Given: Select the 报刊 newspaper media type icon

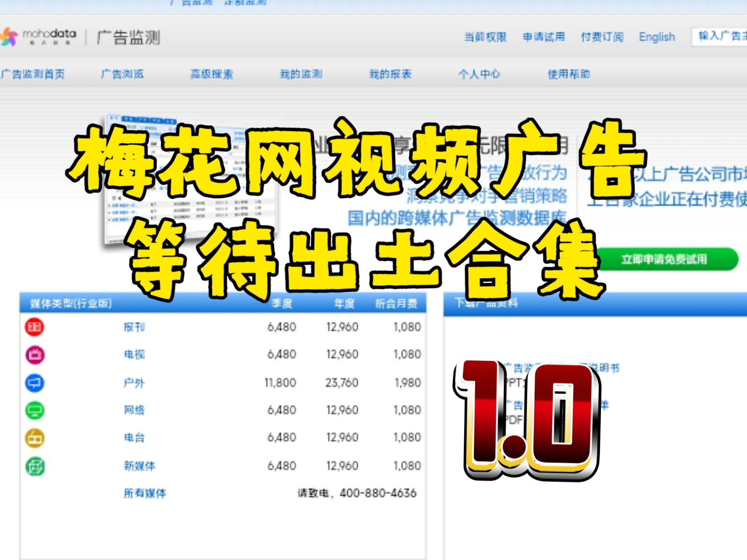Looking at the screenshot, I should click(34, 327).
